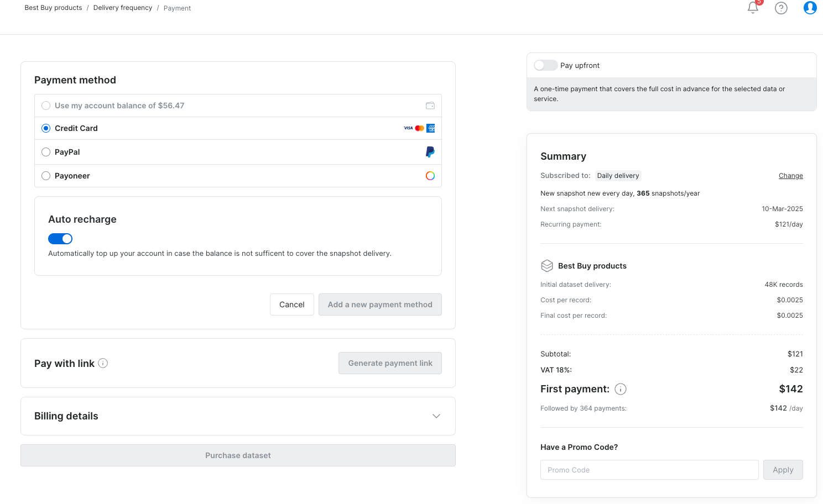
Task: Click the Billing details heading
Action: pos(66,416)
